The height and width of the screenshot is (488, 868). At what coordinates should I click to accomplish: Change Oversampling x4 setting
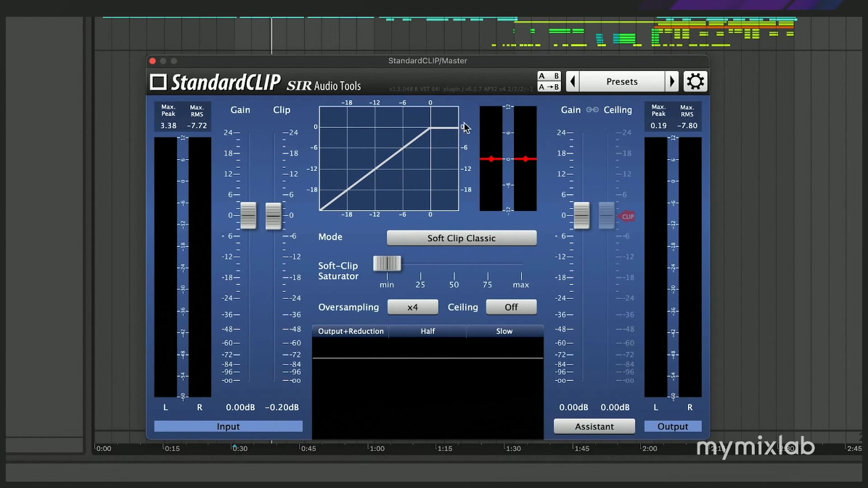tap(413, 307)
